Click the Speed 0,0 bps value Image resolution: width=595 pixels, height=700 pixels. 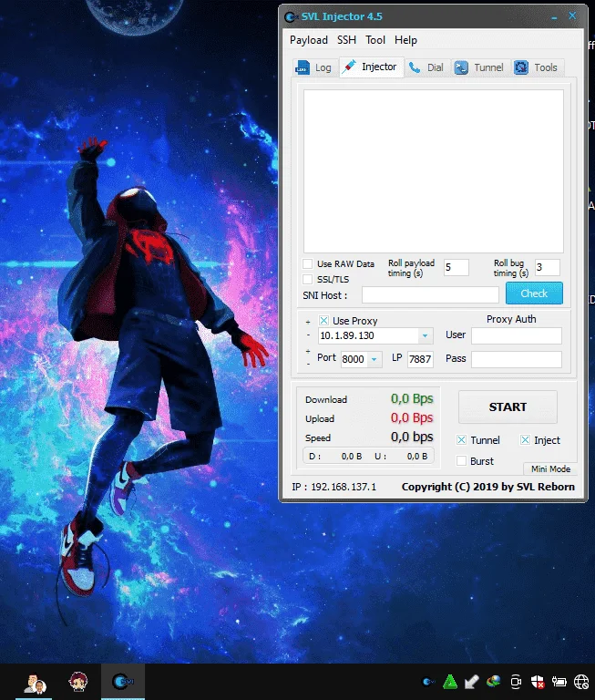[x=412, y=437]
